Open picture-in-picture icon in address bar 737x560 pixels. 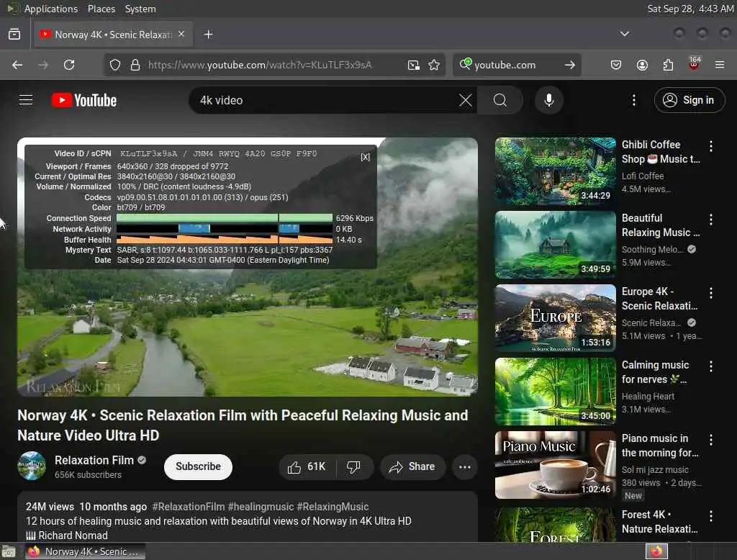pyautogui.click(x=414, y=65)
